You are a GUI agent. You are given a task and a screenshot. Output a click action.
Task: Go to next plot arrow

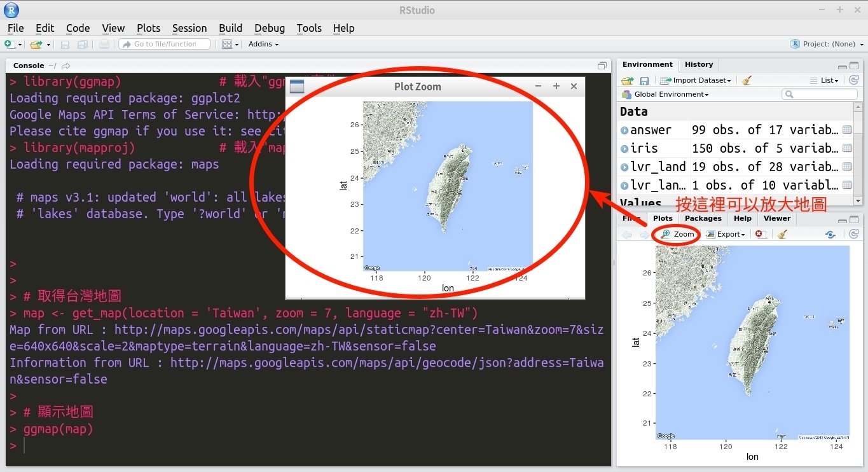coord(644,235)
